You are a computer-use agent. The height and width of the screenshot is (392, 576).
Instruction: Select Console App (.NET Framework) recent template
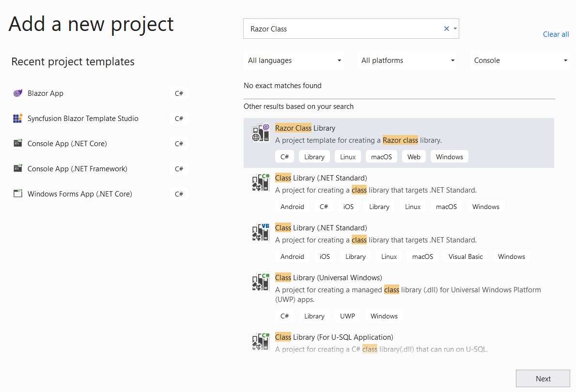(x=100, y=169)
